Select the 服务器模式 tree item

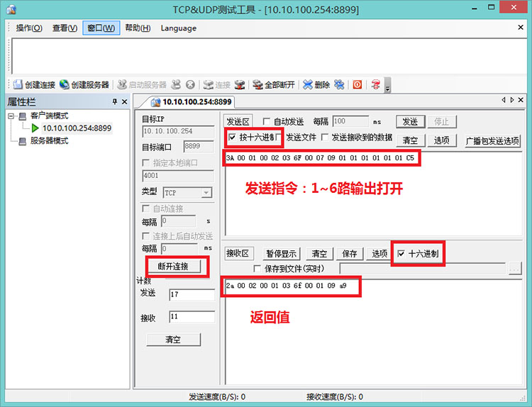49,141
